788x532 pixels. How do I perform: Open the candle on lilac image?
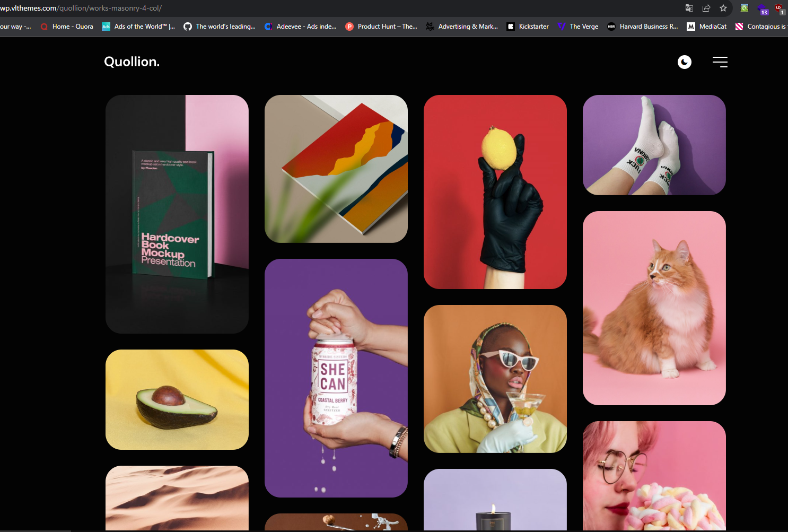click(495, 500)
